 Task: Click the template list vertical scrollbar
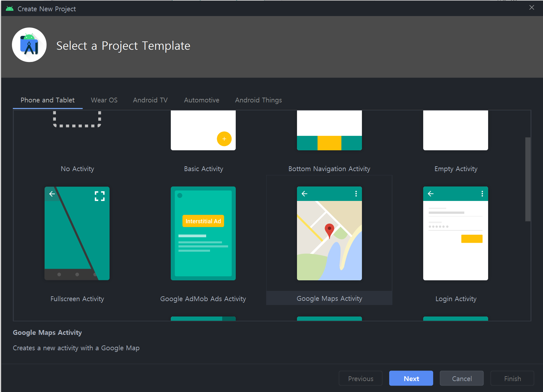[x=528, y=179]
